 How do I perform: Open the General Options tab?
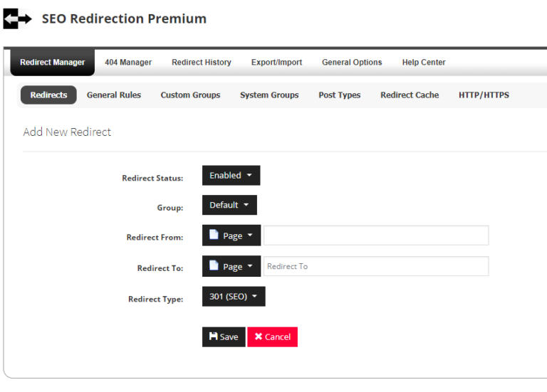[352, 63]
